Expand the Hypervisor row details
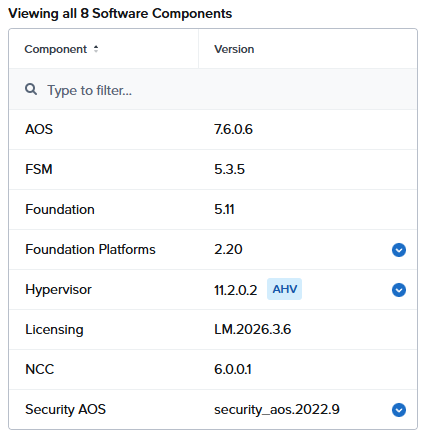426x437 pixels. (x=399, y=290)
